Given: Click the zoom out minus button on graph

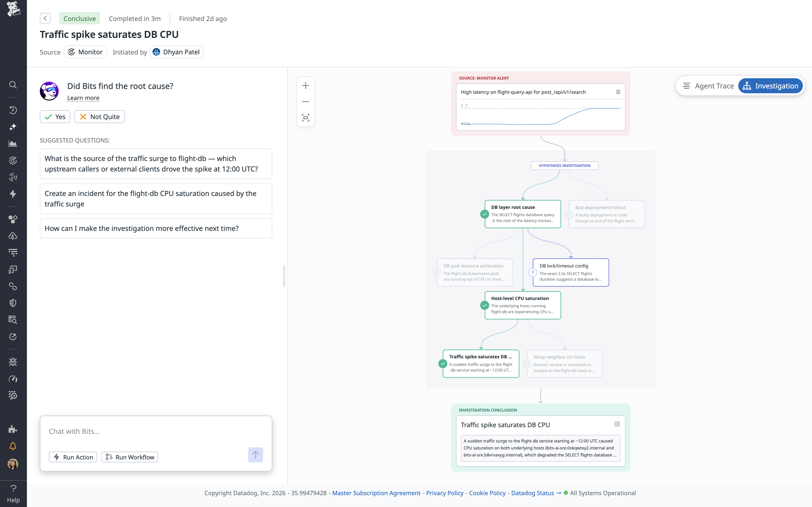Looking at the screenshot, I should [305, 102].
